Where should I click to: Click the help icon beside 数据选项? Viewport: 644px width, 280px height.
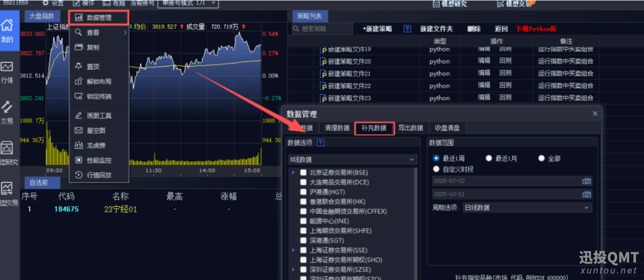point(320,142)
